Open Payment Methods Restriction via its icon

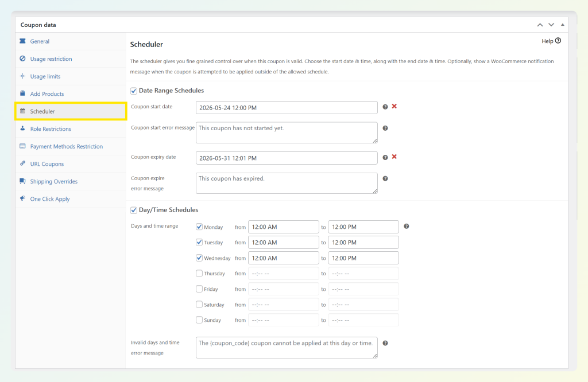[x=23, y=146]
